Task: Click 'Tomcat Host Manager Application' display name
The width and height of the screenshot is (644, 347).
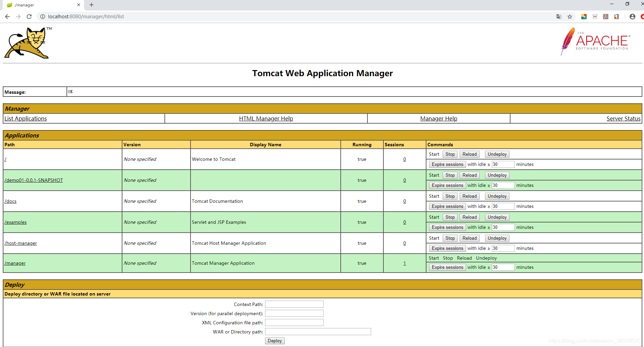Action: pos(229,243)
